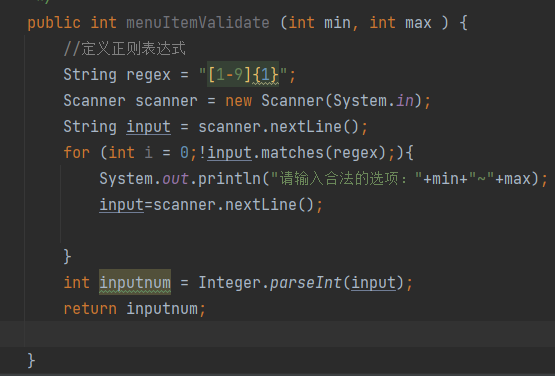Click the 'for' keyword

tap(76, 153)
